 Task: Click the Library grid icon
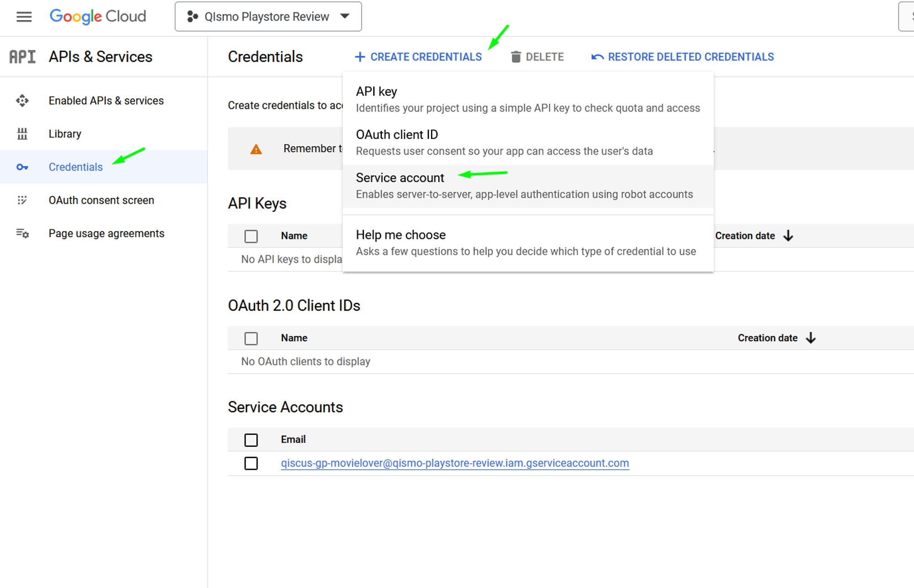[22, 134]
